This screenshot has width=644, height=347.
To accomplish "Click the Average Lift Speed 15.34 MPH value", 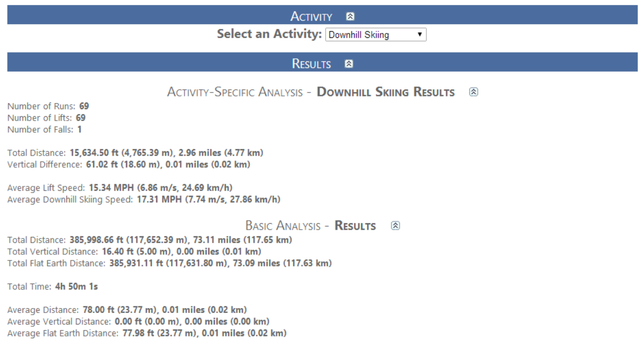I will coord(161,188).
